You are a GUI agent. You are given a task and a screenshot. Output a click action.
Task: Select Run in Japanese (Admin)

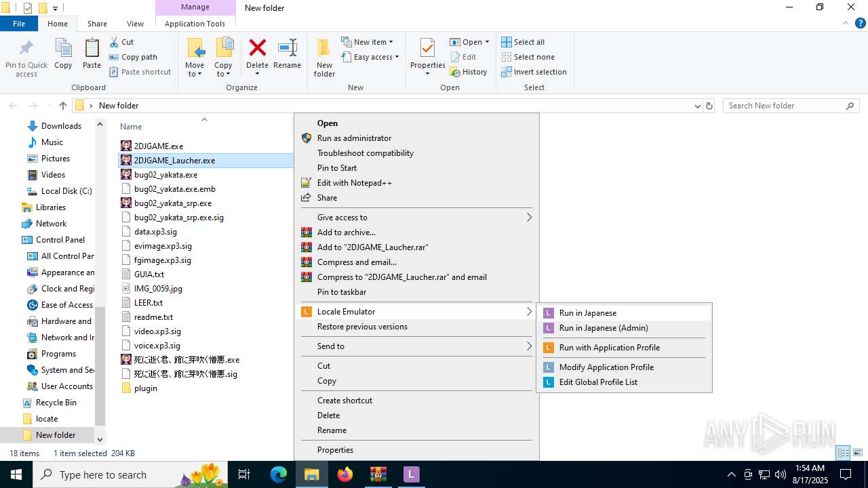click(x=624, y=328)
